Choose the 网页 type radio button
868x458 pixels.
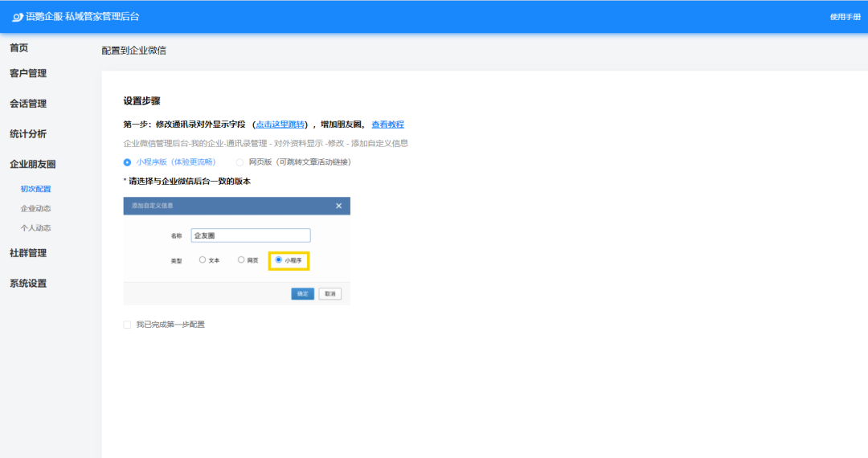pyautogui.click(x=241, y=260)
